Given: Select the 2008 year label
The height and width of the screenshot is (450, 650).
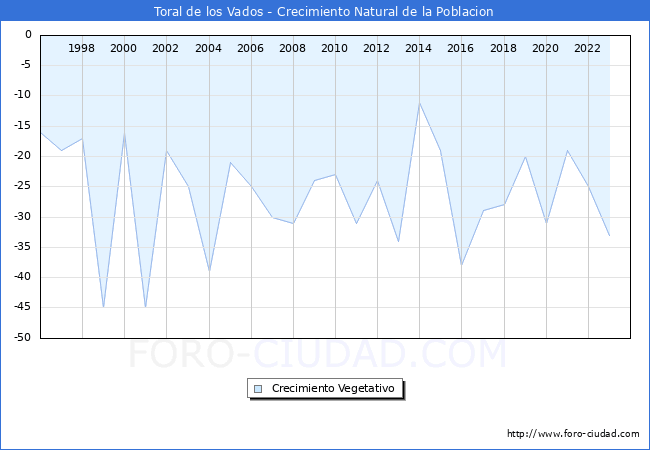Looking at the screenshot, I should [292, 48].
